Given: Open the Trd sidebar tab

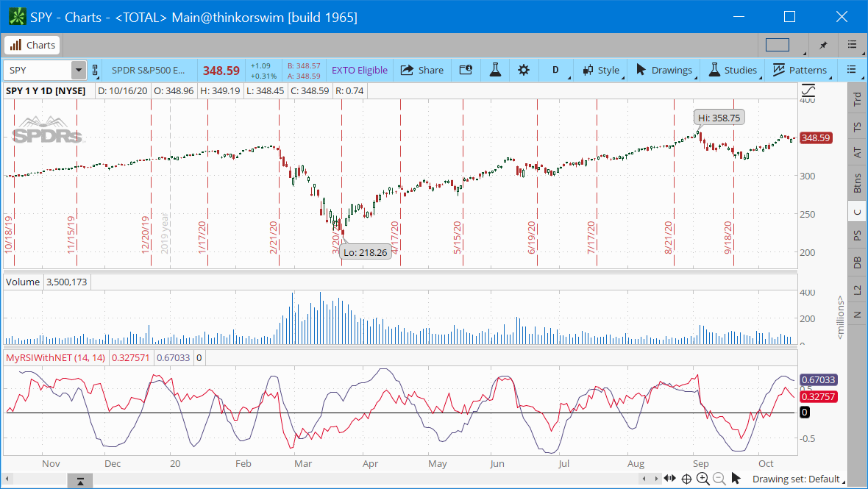Looking at the screenshot, I should tap(856, 99).
